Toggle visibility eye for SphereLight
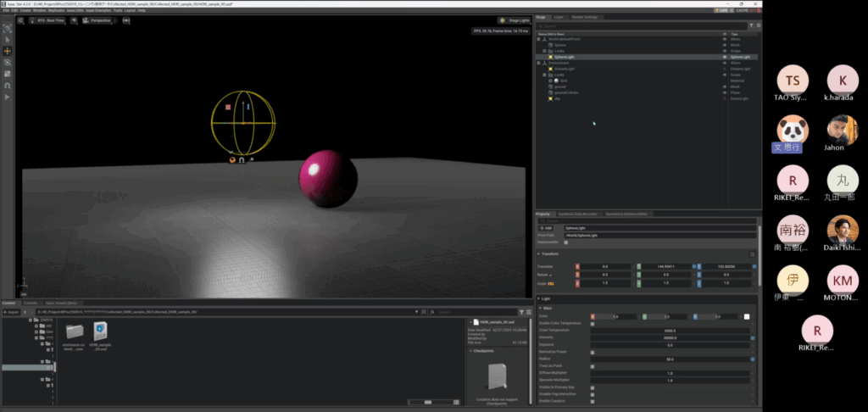 tap(724, 57)
